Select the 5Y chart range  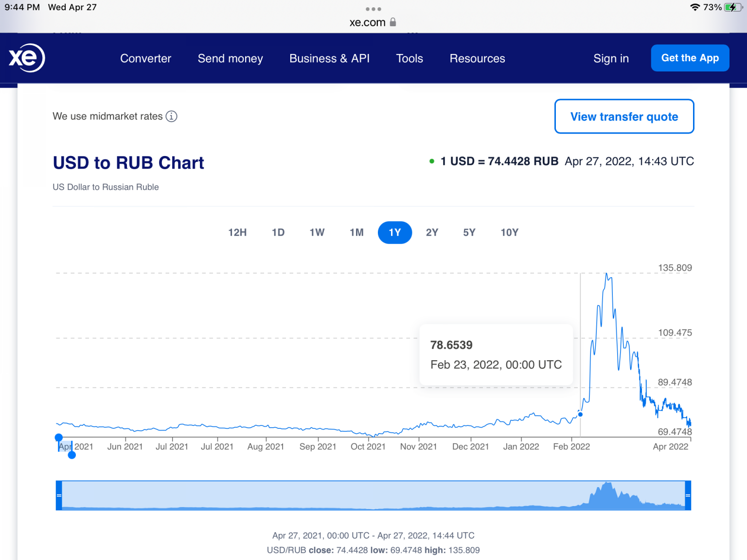pyautogui.click(x=469, y=232)
